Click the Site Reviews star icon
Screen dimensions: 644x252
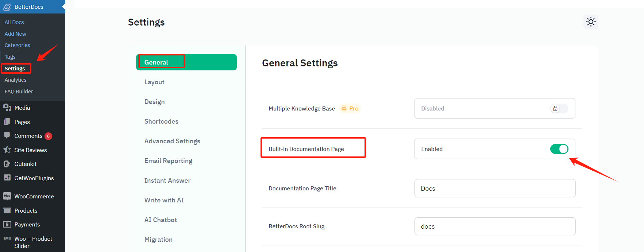(7, 150)
